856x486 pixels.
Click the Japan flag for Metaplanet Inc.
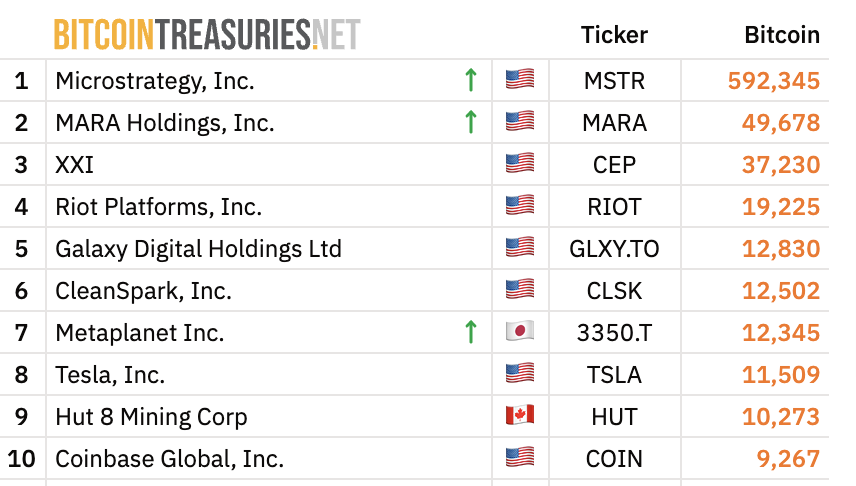pos(520,331)
